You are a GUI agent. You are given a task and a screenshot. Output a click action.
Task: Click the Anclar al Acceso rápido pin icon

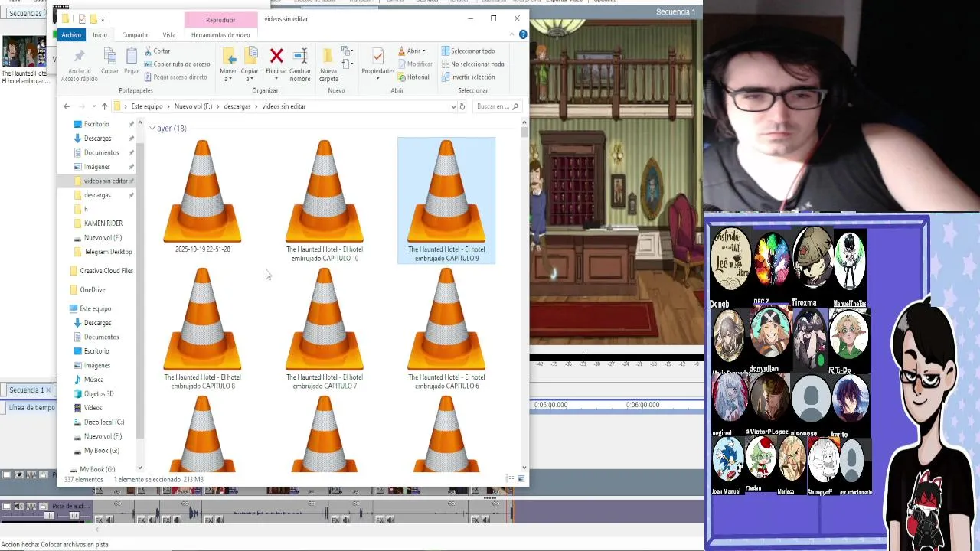(79, 57)
